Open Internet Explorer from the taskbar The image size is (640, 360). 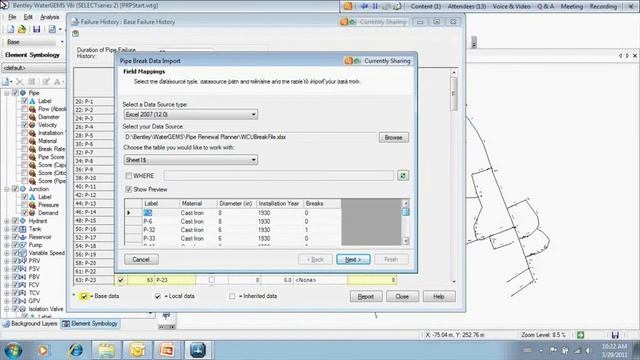tap(76, 350)
